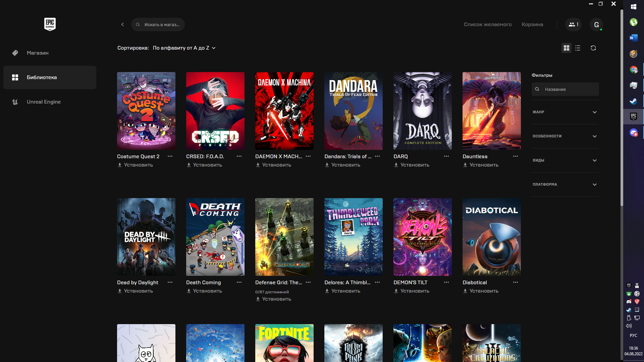Install DARQ
The width and height of the screenshot is (644, 362).
[x=412, y=165]
